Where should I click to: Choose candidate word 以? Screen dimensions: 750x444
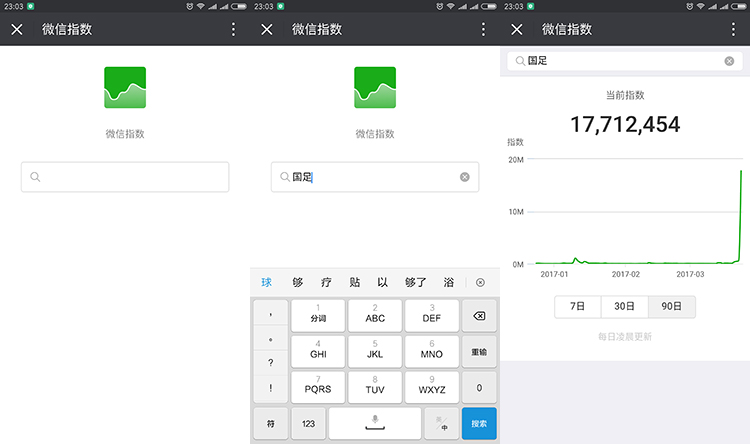tap(382, 282)
